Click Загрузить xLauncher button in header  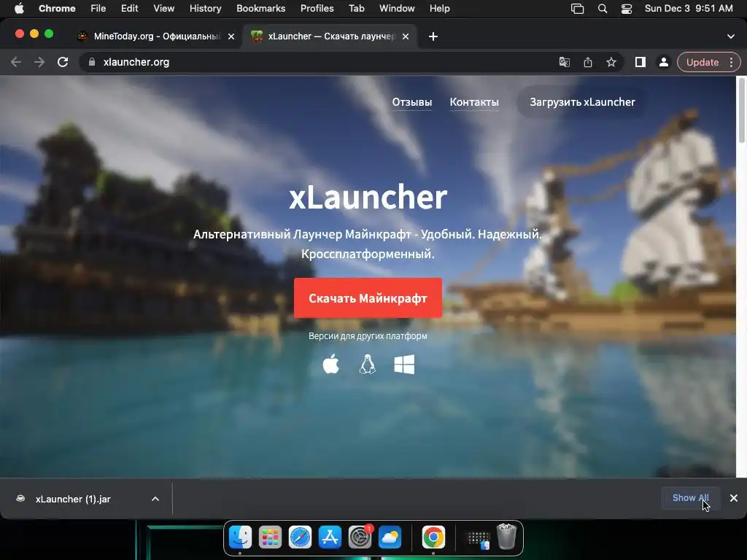coord(582,102)
